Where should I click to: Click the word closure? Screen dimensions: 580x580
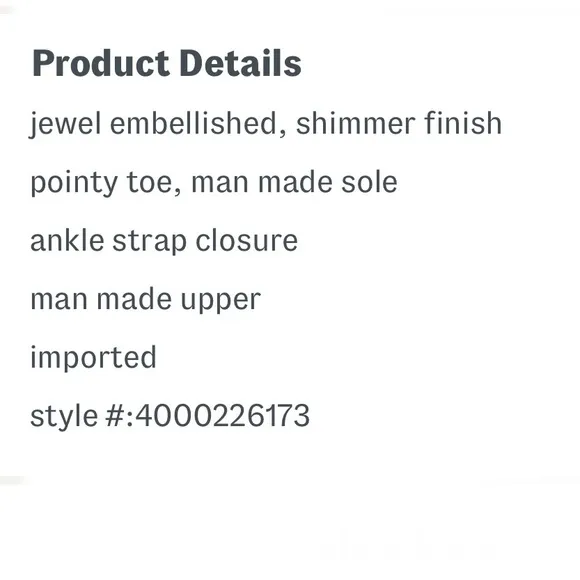click(x=247, y=240)
